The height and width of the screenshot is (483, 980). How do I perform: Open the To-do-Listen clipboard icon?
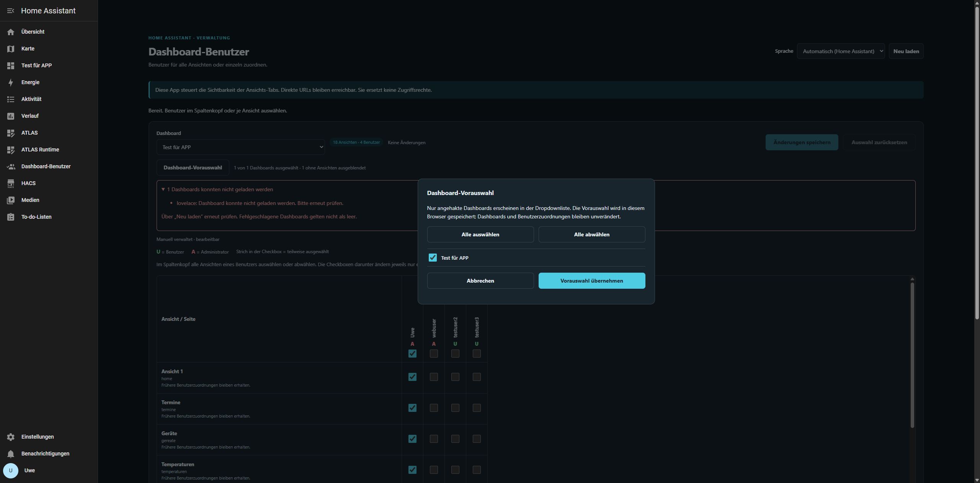pos(11,217)
